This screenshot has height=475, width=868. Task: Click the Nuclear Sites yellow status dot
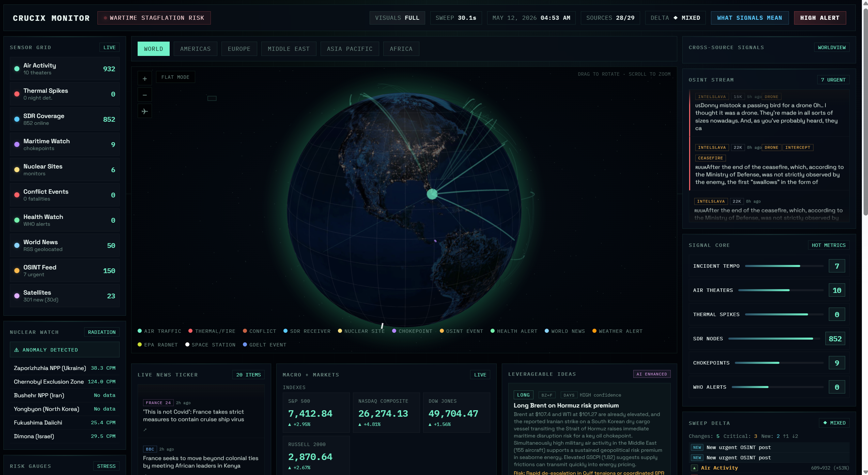[x=17, y=170]
